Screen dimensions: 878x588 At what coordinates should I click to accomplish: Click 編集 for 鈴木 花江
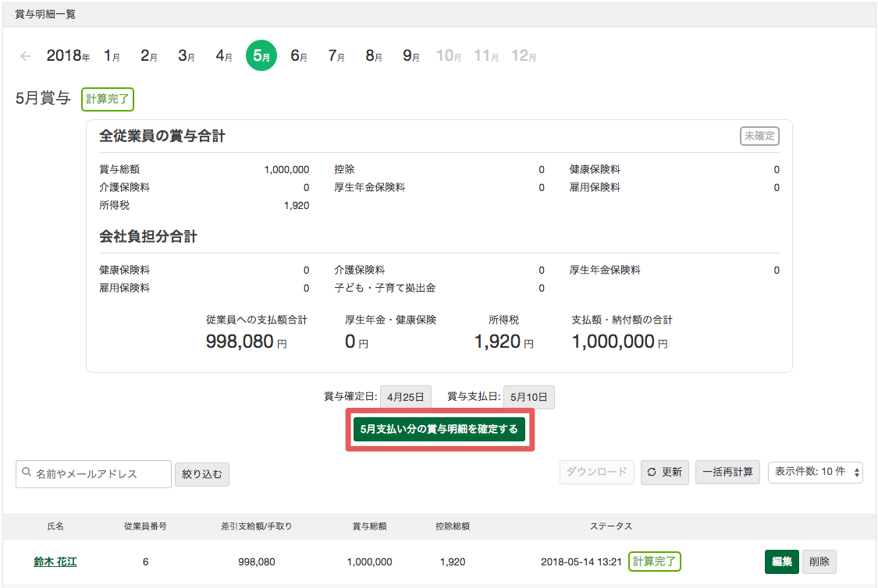(x=781, y=561)
